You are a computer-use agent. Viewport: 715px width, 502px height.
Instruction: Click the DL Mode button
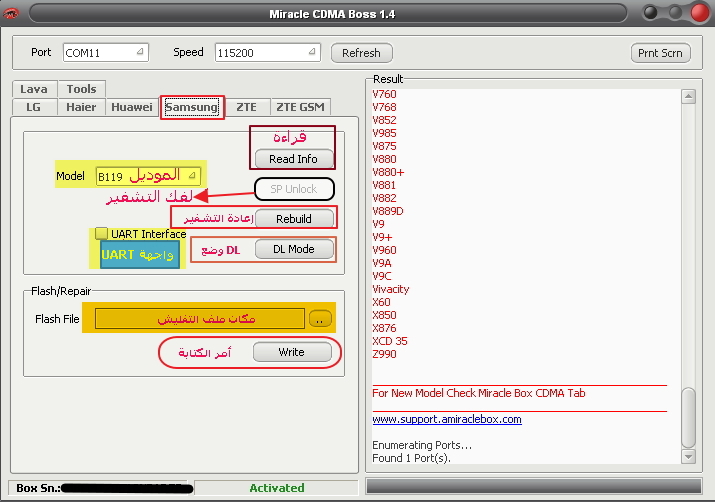[294, 249]
